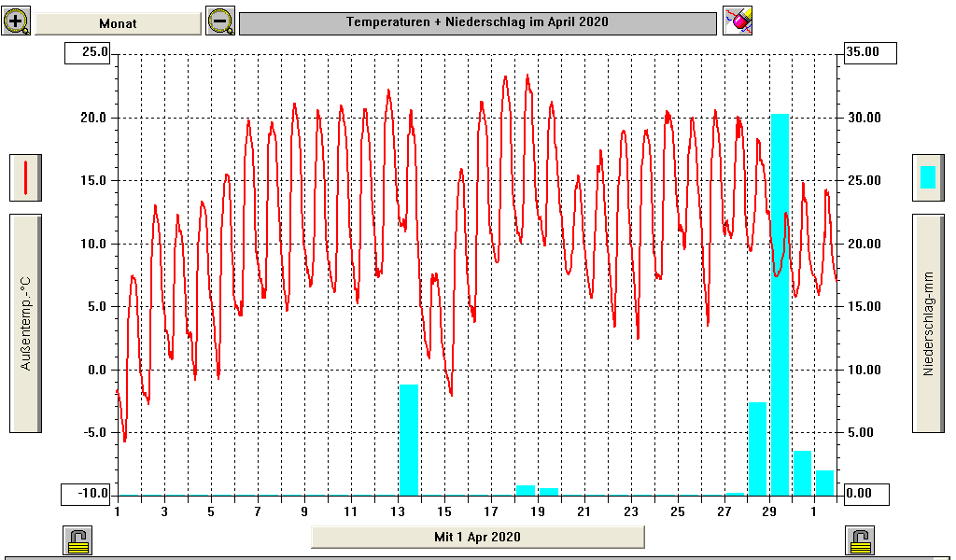Click the tallest precipitation bar on day 29
956x560 pixels.
tap(780, 308)
